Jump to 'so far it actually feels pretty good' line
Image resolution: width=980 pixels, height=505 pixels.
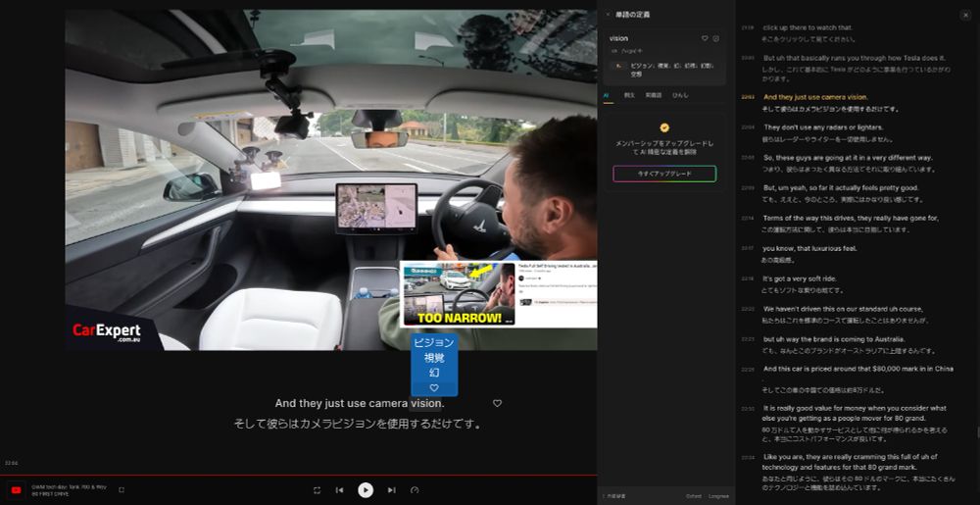coord(841,187)
